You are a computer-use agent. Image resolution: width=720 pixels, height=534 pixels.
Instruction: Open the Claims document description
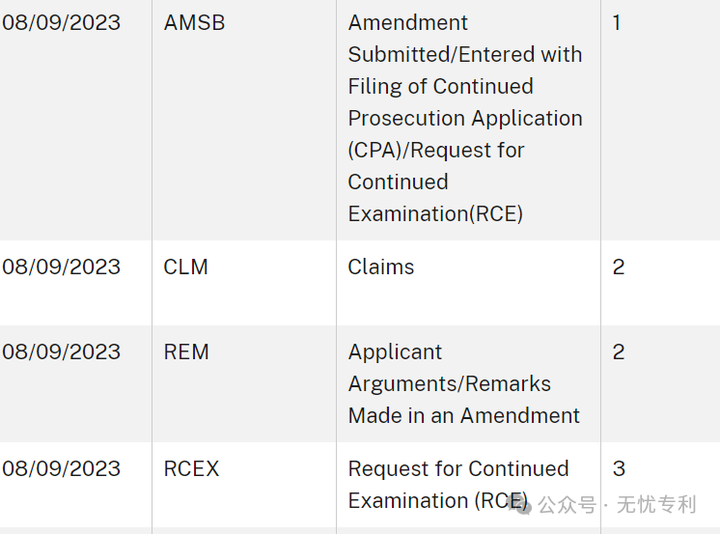(x=381, y=267)
